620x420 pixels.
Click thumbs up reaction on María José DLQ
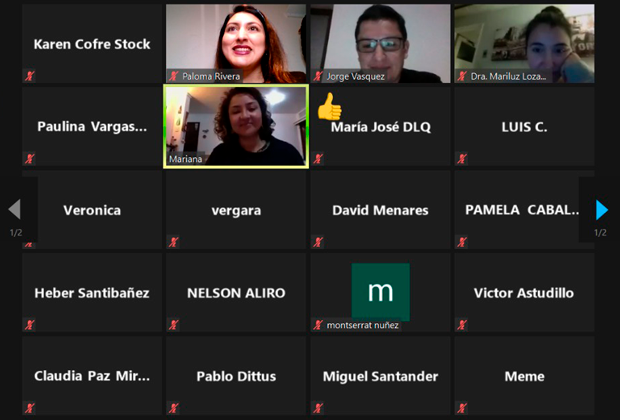pos(329,106)
